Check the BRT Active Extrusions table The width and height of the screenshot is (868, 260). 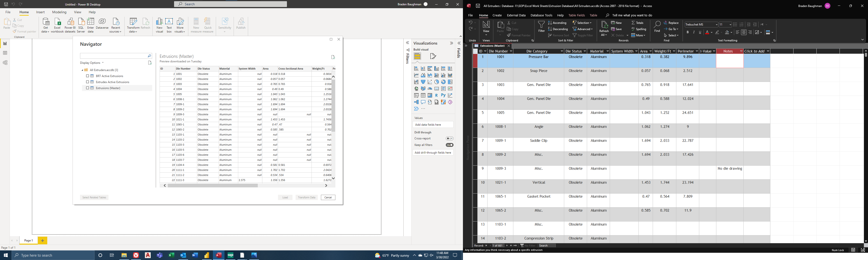tap(88, 76)
